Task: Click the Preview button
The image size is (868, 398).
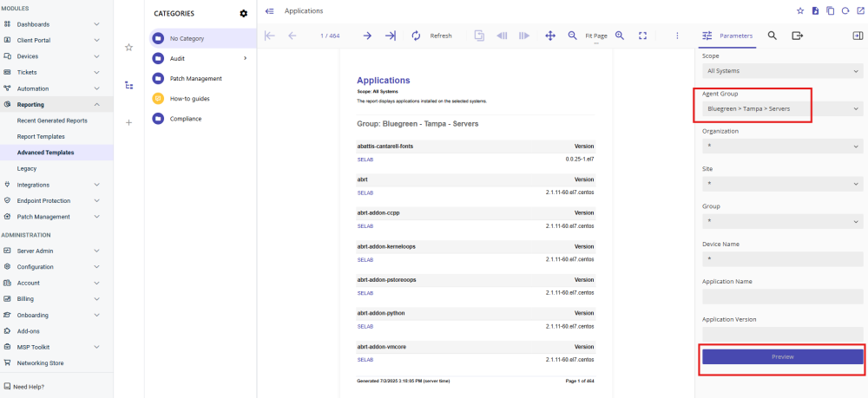Action: [x=782, y=356]
